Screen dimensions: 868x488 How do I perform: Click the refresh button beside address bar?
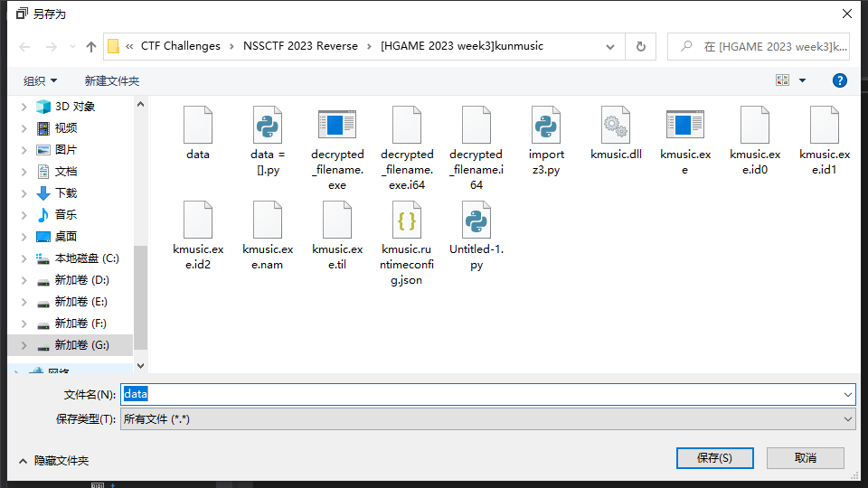pos(641,46)
